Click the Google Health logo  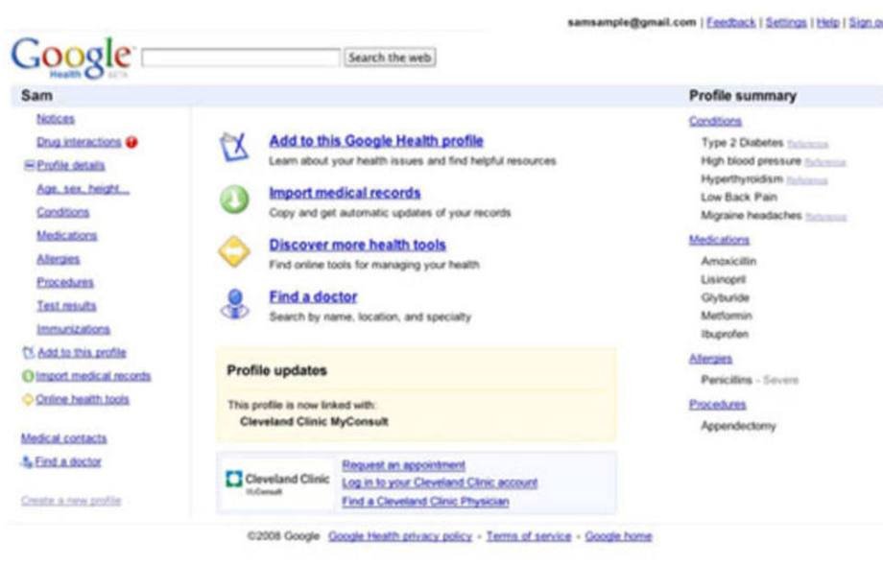72,58
